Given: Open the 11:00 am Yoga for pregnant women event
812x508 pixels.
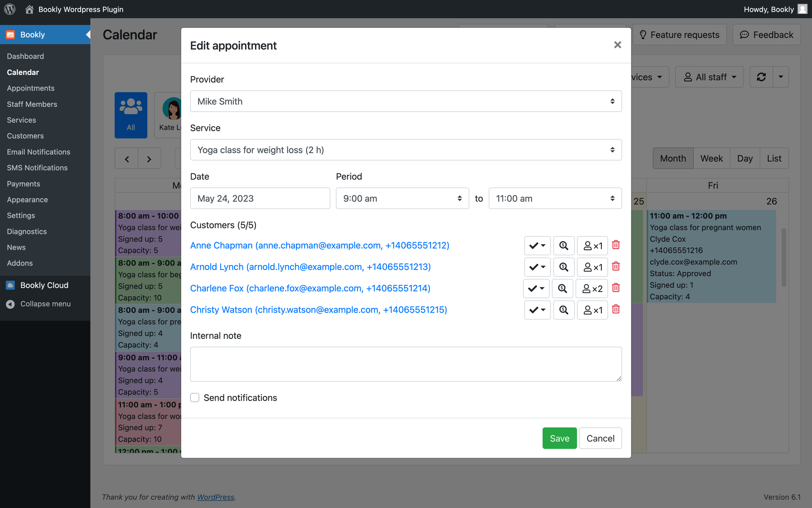Looking at the screenshot, I should point(711,256).
